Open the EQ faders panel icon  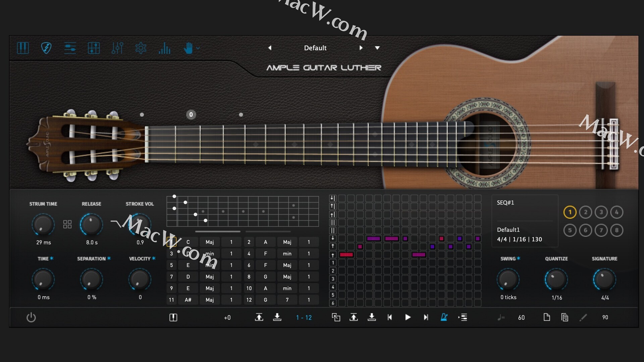point(117,48)
